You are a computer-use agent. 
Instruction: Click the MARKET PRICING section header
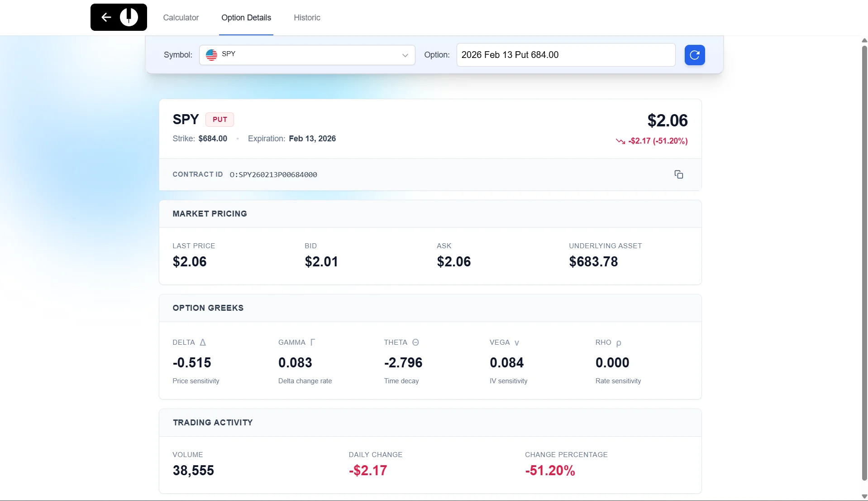pyautogui.click(x=210, y=214)
